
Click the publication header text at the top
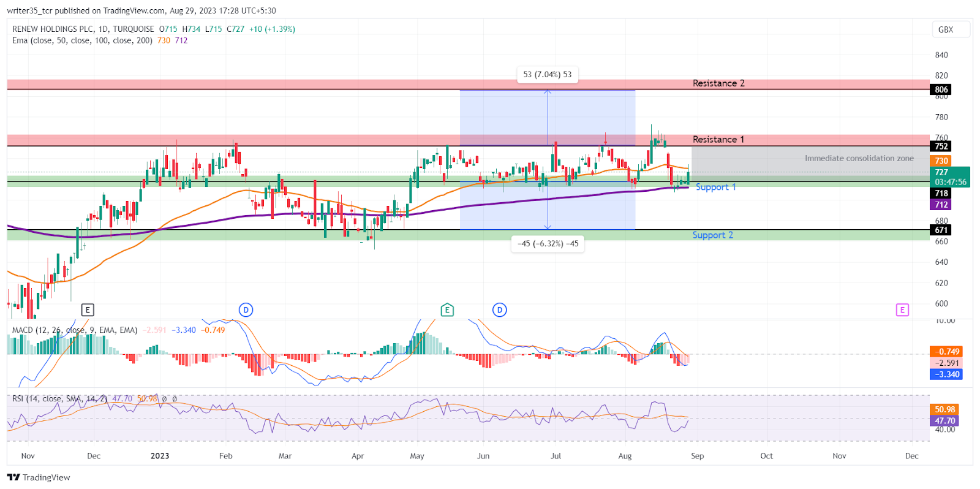tap(141, 10)
